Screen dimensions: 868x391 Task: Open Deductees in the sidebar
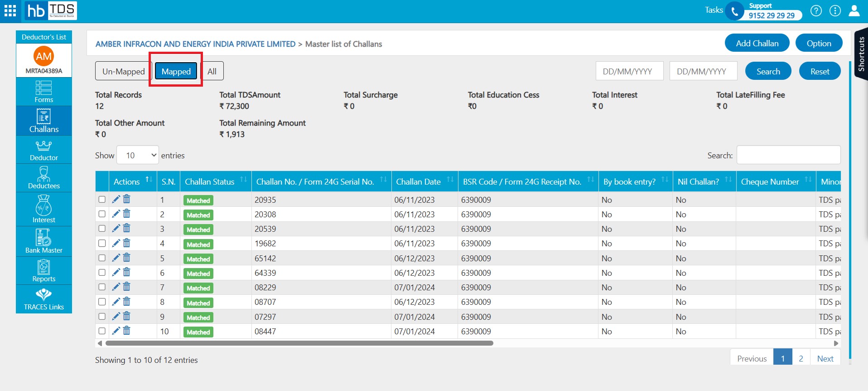click(44, 178)
